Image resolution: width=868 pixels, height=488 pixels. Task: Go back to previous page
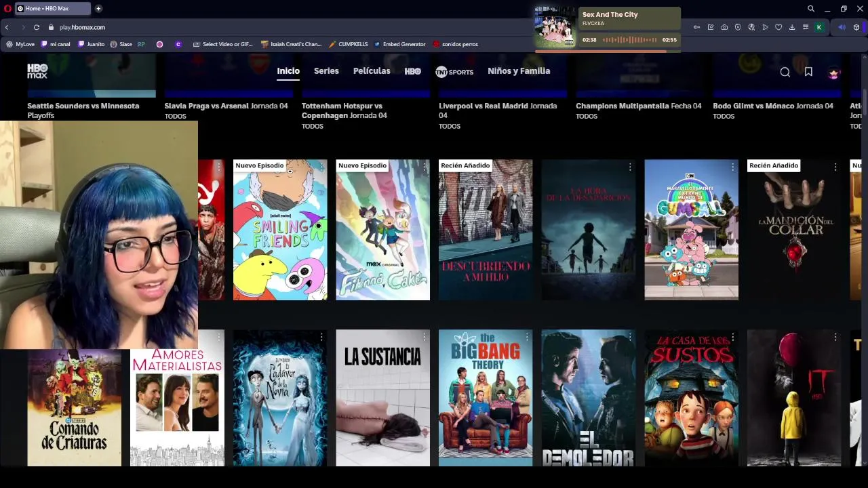pos(7,27)
